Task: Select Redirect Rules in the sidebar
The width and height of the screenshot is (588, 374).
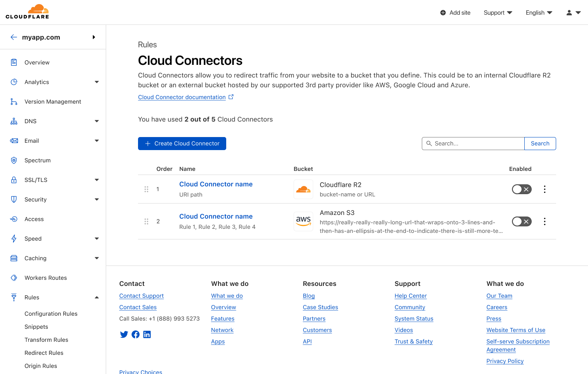Action: [x=44, y=353]
